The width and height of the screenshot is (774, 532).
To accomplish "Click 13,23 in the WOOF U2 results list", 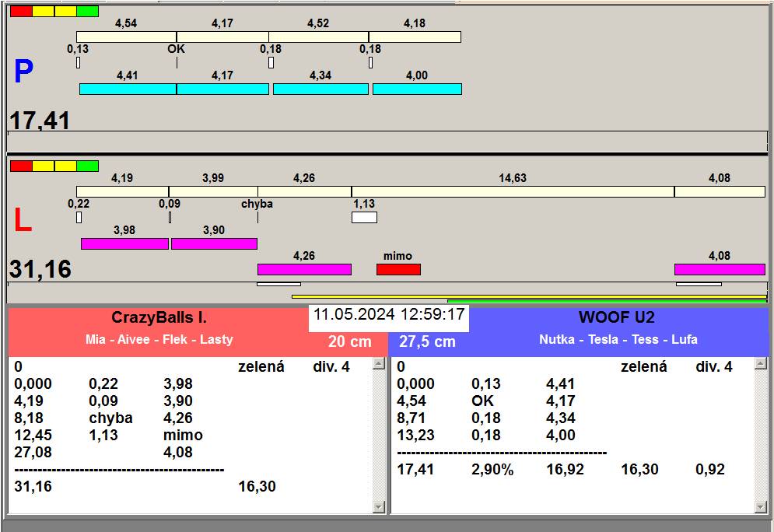I will (415, 435).
